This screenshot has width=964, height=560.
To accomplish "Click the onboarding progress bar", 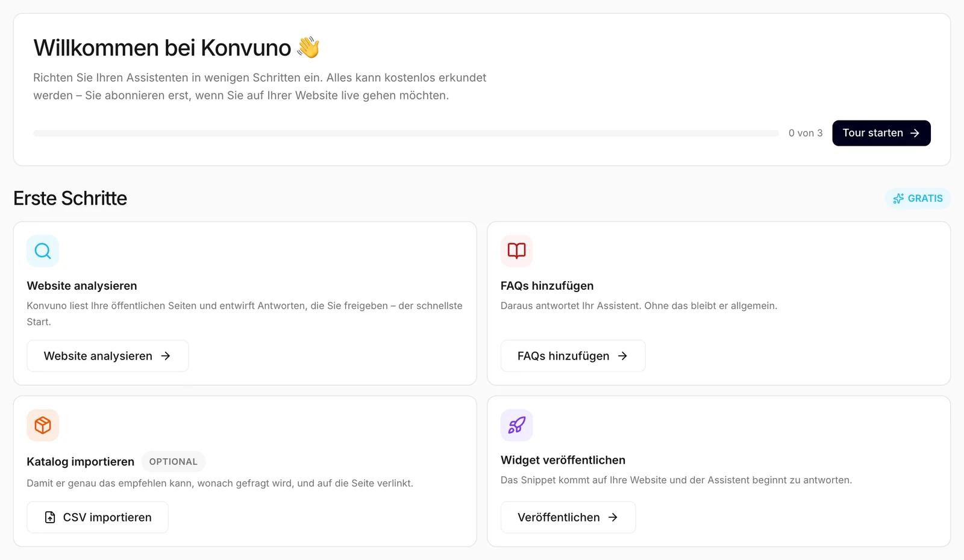I will [406, 133].
